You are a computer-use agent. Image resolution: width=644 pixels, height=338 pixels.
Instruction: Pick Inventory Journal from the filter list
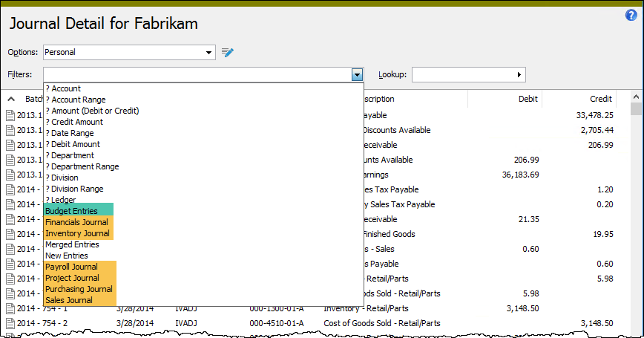78,233
